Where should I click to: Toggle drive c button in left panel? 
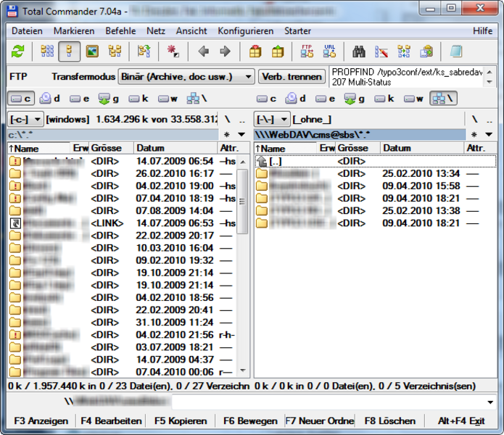(x=22, y=99)
